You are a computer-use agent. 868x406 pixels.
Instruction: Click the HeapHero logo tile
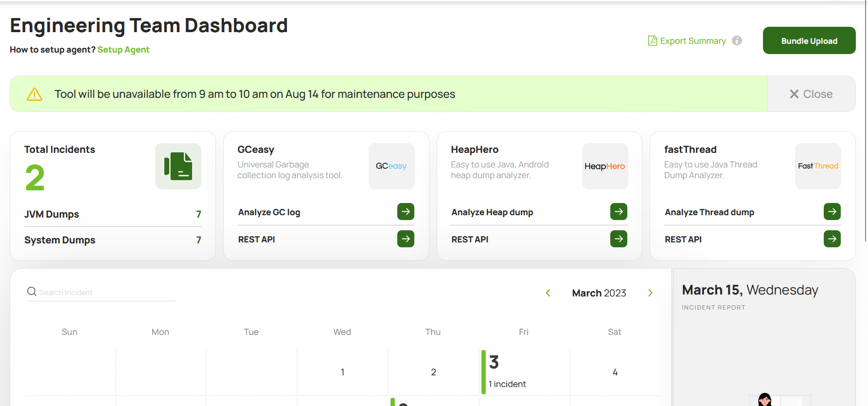coord(605,166)
